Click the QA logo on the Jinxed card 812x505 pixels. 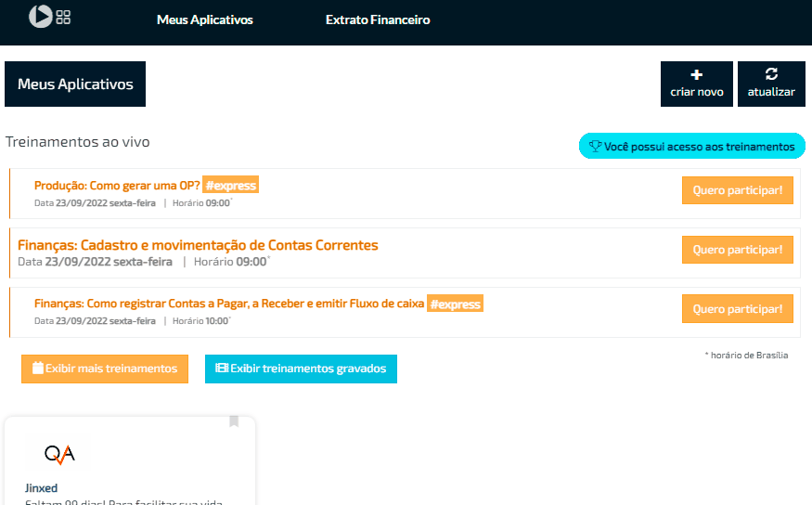pyautogui.click(x=59, y=454)
